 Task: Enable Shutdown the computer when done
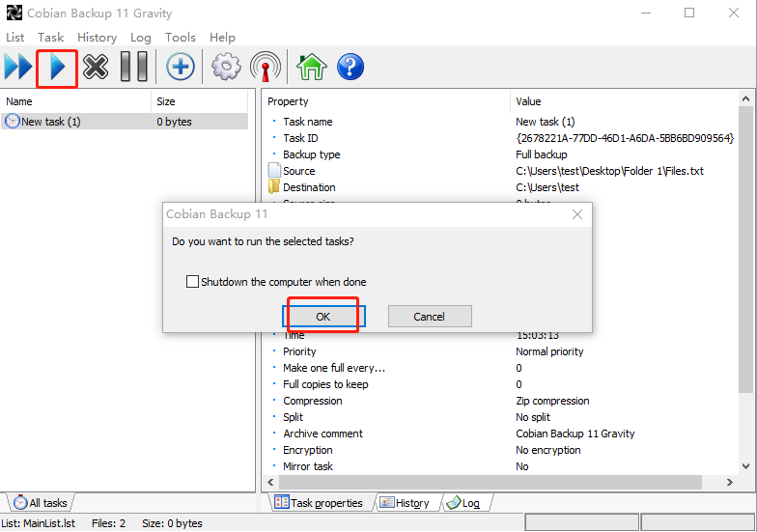[x=192, y=282]
